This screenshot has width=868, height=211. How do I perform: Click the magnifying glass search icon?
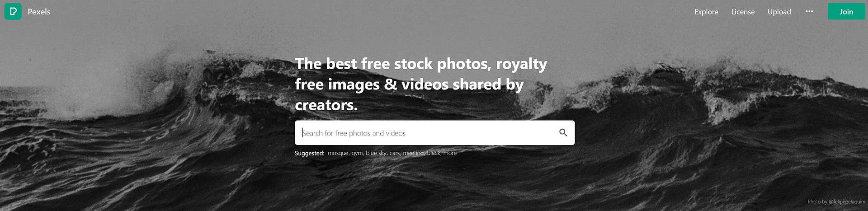tap(563, 132)
